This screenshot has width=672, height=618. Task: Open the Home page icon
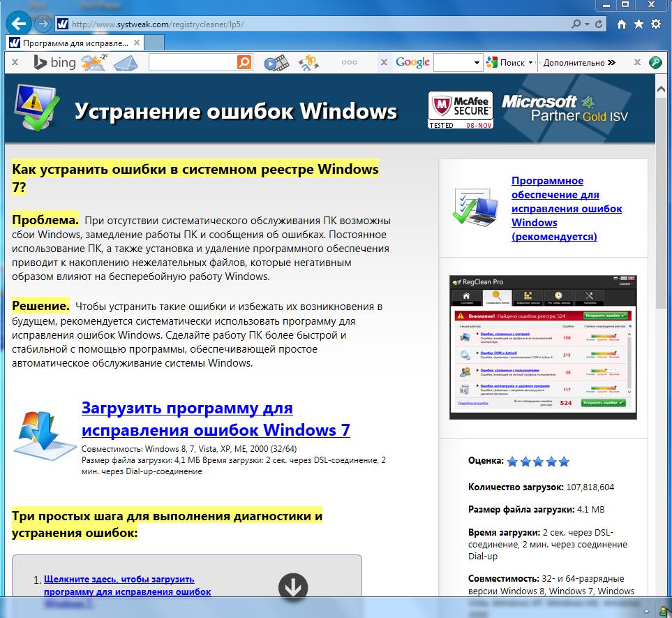(622, 24)
